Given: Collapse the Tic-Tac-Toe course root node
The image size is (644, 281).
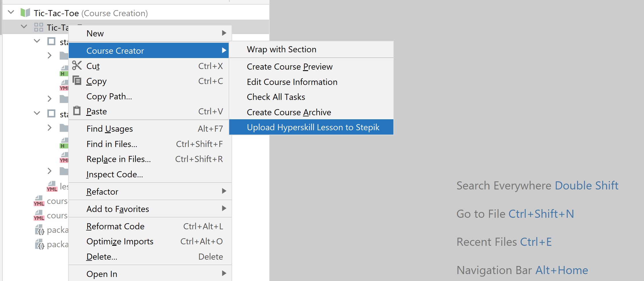Looking at the screenshot, I should click(11, 12).
